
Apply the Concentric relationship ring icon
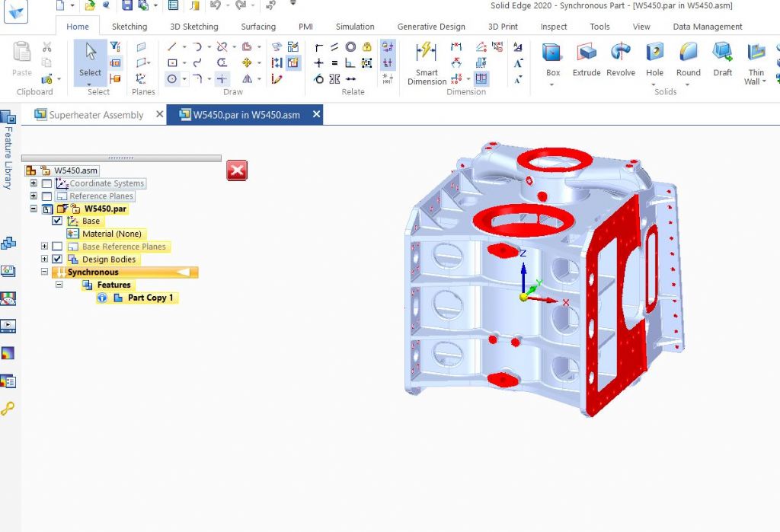point(350,46)
